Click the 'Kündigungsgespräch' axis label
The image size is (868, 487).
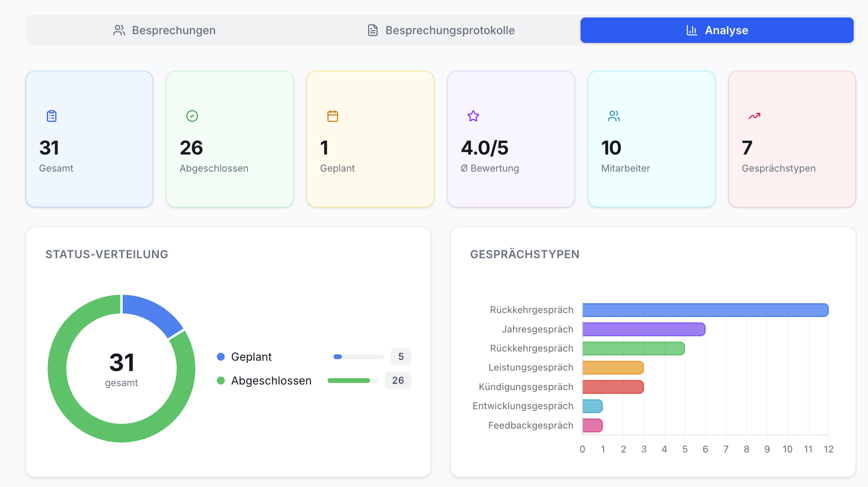pyautogui.click(x=526, y=387)
